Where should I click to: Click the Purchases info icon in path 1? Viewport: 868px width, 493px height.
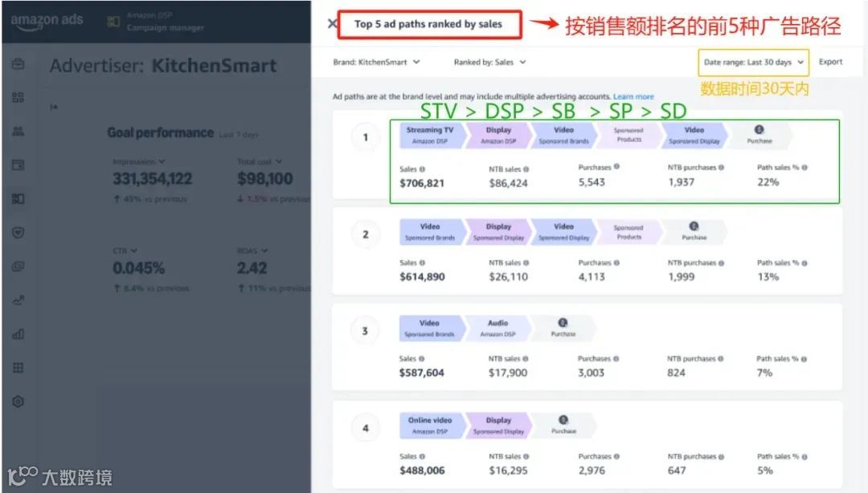pos(616,166)
